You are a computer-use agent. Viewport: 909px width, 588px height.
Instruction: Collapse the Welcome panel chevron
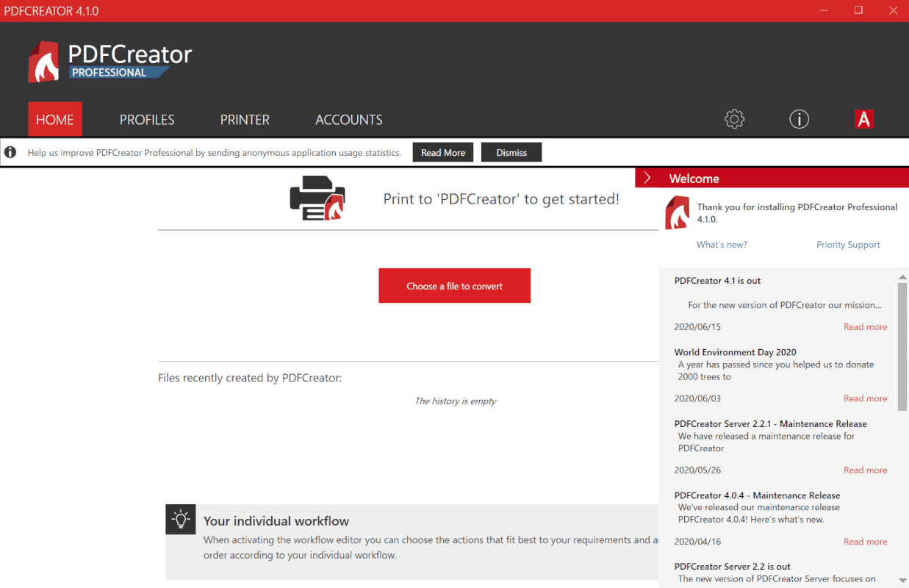click(x=647, y=178)
